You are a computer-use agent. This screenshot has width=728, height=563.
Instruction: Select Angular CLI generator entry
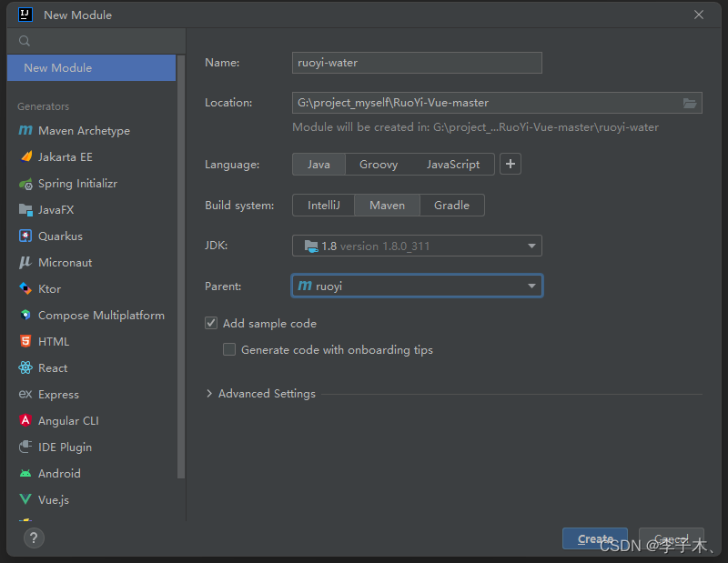[92, 420]
